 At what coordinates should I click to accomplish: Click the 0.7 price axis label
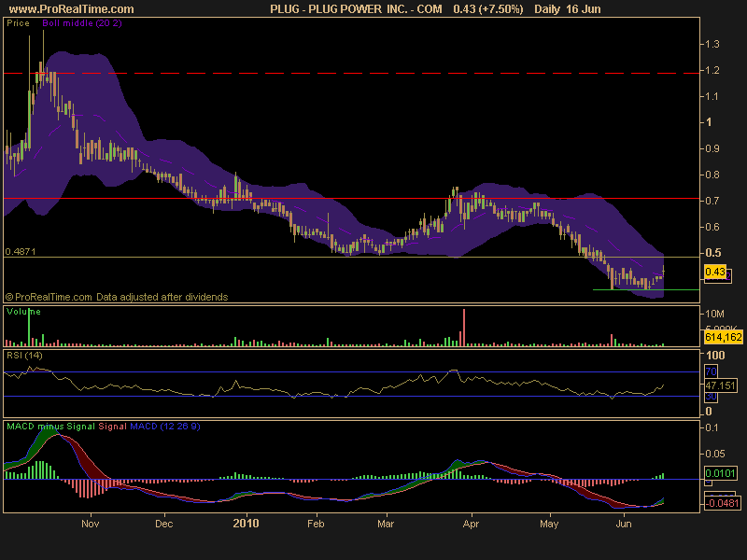712,201
